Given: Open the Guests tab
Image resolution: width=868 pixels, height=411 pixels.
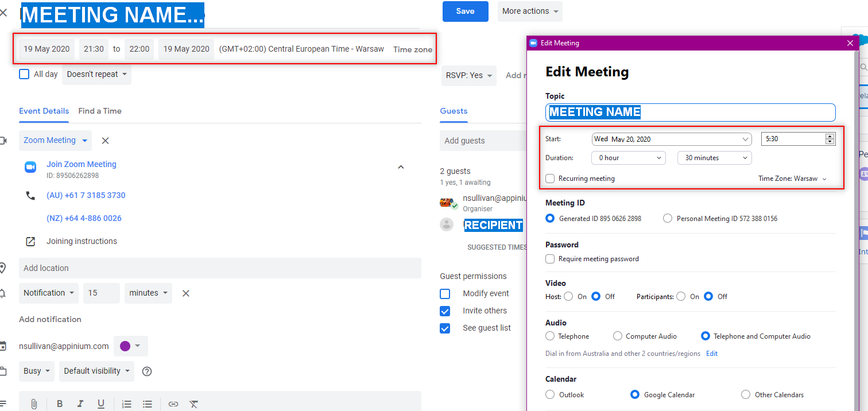Looking at the screenshot, I should 454,111.
